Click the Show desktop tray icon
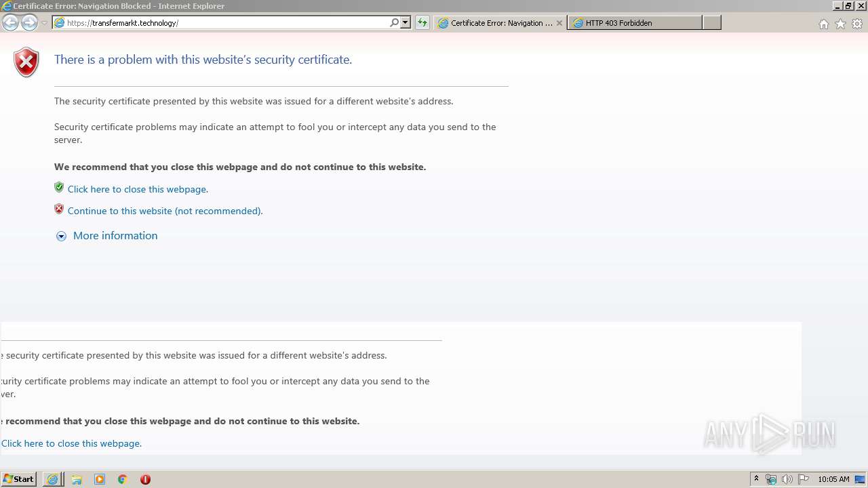 (860, 479)
